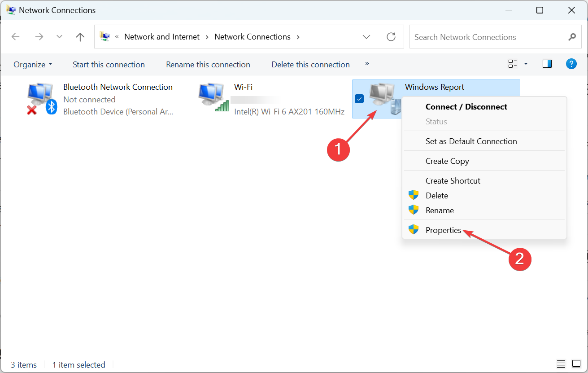Image resolution: width=588 pixels, height=373 pixels.
Task: Refresh the Network Connections view
Action: click(x=391, y=37)
